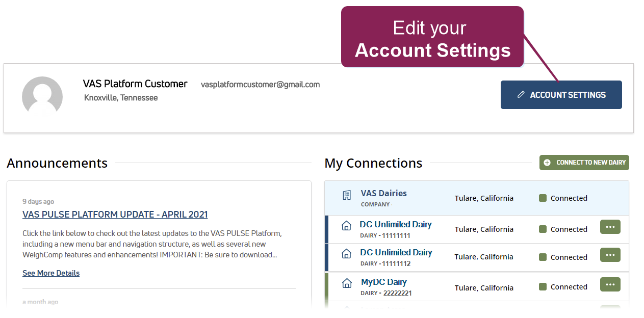
Task: Click the user profile avatar image
Action: pos(42,96)
